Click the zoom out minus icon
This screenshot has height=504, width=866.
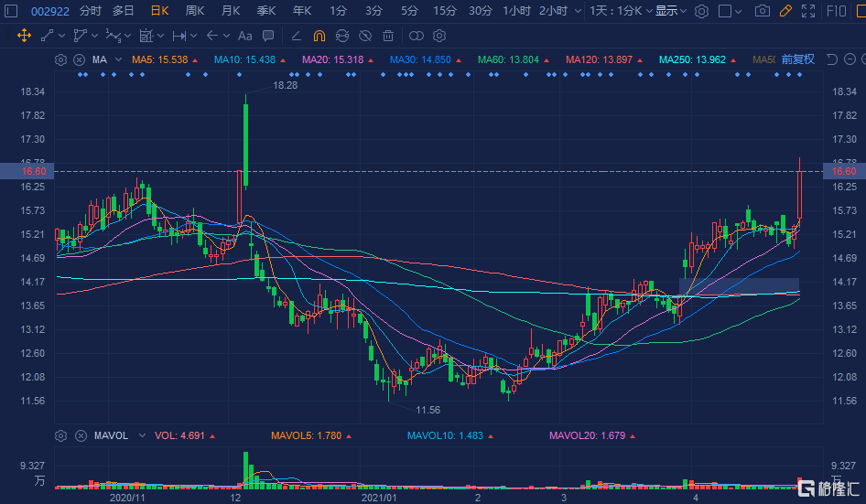coord(850,59)
